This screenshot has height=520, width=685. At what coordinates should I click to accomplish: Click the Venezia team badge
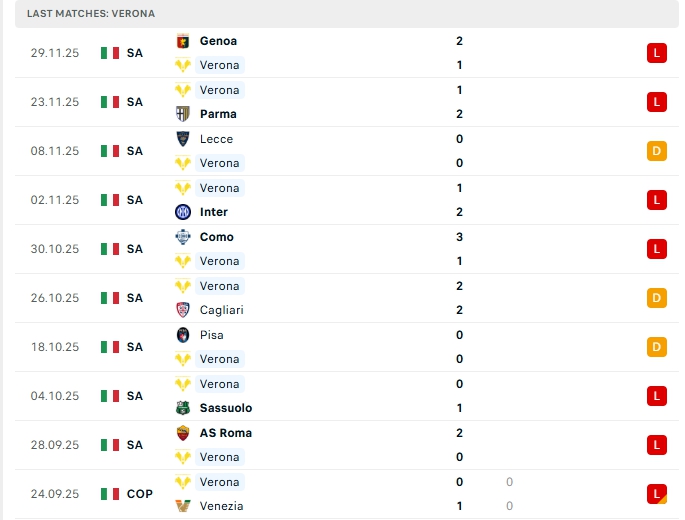coord(182,506)
